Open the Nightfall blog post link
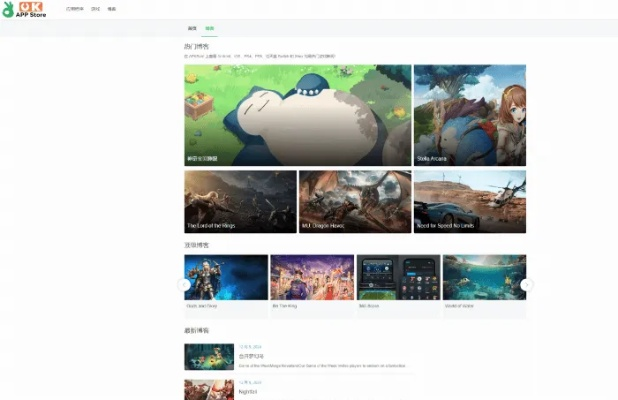The image size is (618, 400). tap(247, 391)
